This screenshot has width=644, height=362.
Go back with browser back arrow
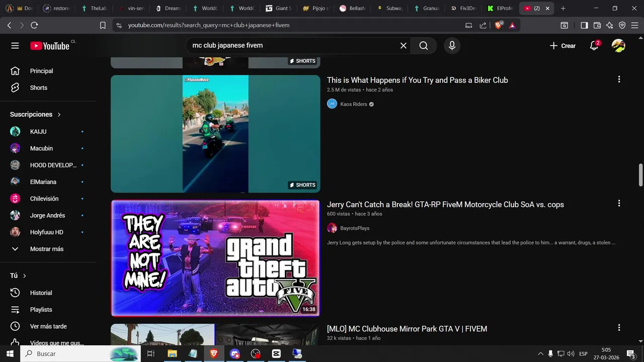[x=10, y=25]
